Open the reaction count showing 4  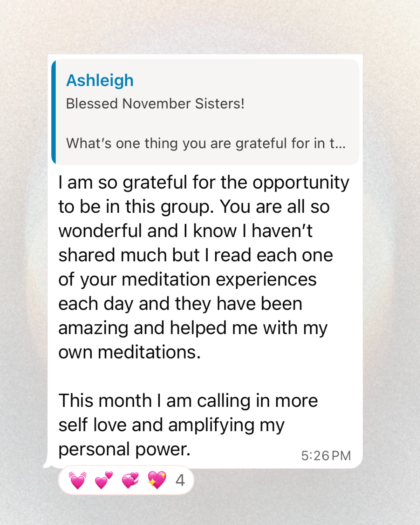tap(180, 481)
